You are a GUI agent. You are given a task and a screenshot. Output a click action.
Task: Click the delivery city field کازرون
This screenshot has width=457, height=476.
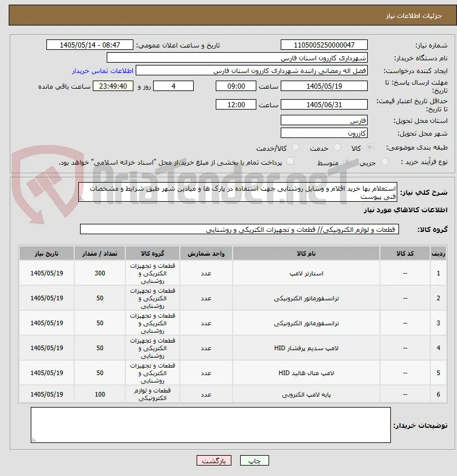tap(324, 133)
